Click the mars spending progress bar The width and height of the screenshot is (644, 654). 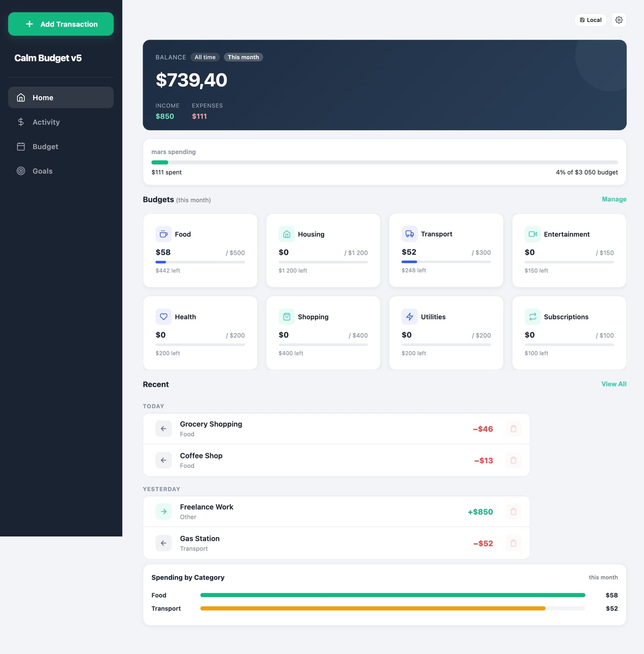click(x=384, y=162)
